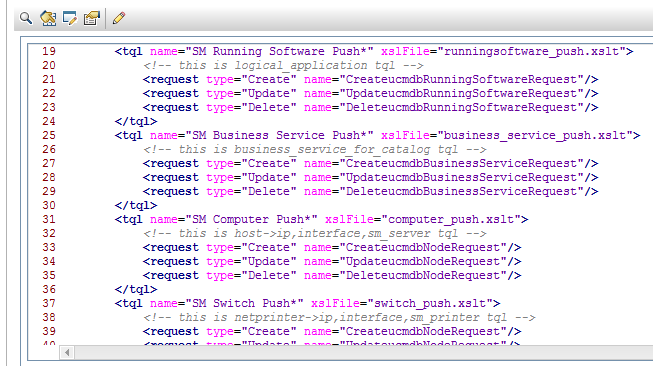Click type="Update" attribute on line 28
This screenshot has height=366, width=653.
coord(251,177)
